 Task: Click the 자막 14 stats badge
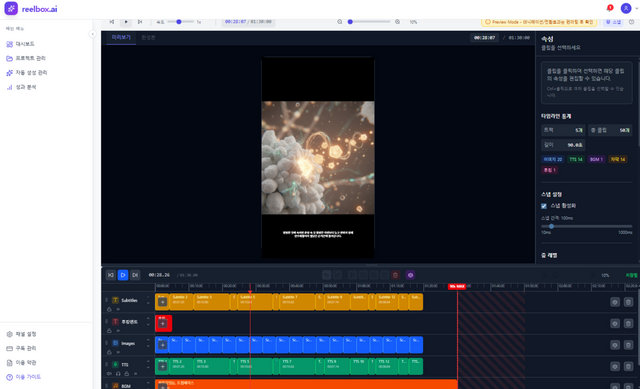[618, 159]
